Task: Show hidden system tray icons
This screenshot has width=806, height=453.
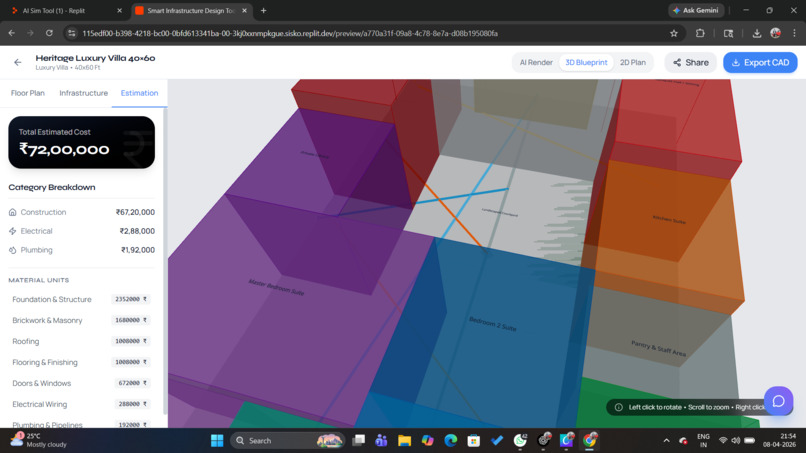Action: (667, 441)
